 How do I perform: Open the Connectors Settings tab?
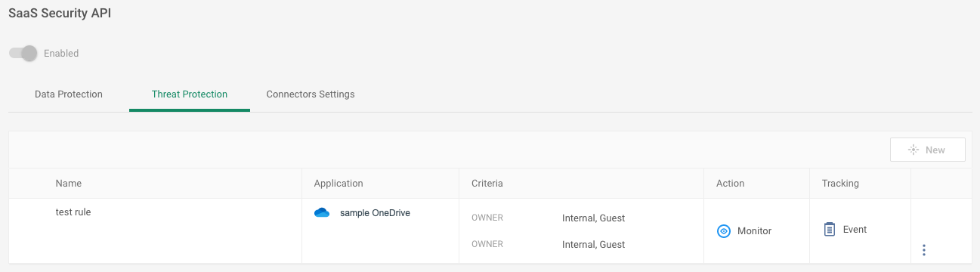point(311,94)
